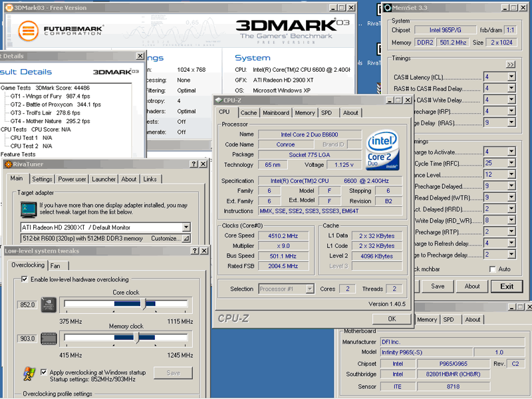Minimize the MemSet window
This screenshot has height=399, width=532.
(505, 8)
